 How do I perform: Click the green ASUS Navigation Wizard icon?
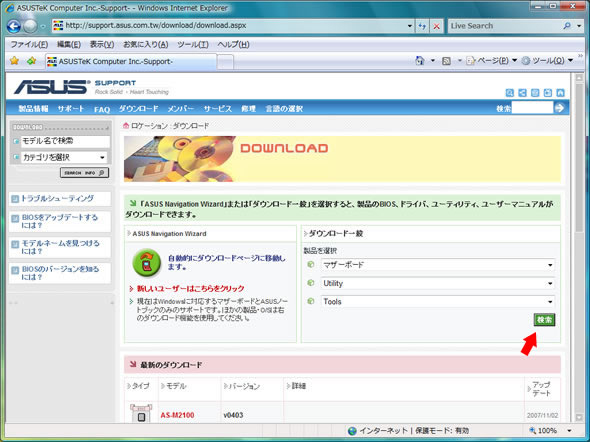[147, 262]
